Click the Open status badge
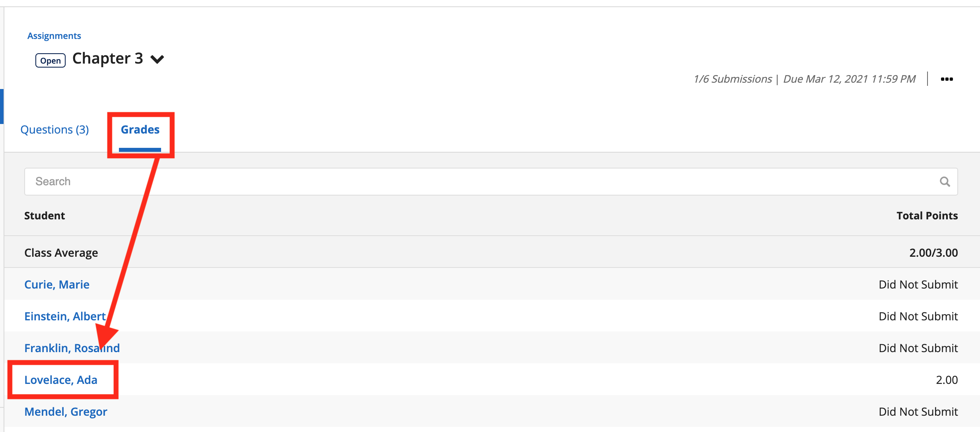The image size is (980, 432). coord(51,61)
